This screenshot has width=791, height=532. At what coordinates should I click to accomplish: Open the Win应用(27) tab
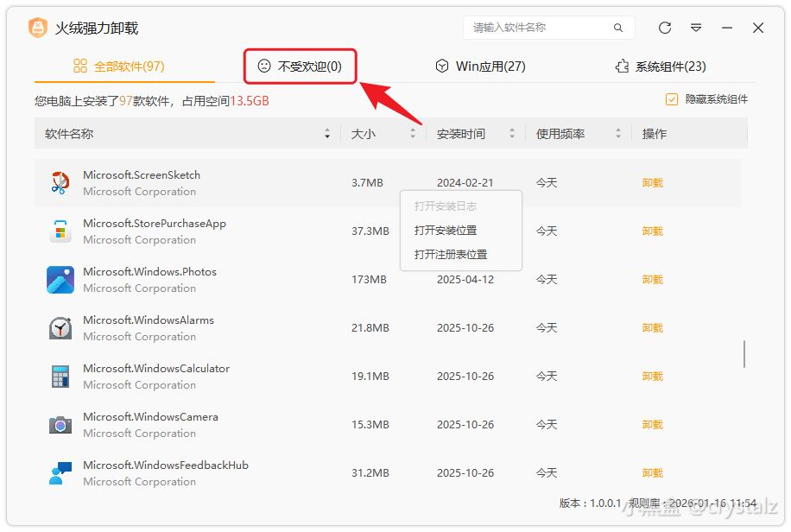coord(481,66)
